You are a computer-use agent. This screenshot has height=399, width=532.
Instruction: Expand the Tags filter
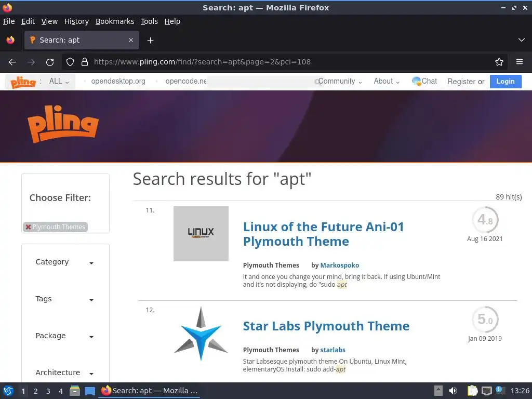64,299
